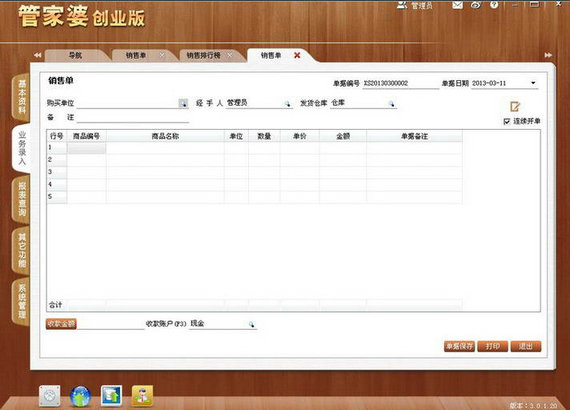
Task: Open the 经手人 lookup selector
Action: tap(288, 104)
